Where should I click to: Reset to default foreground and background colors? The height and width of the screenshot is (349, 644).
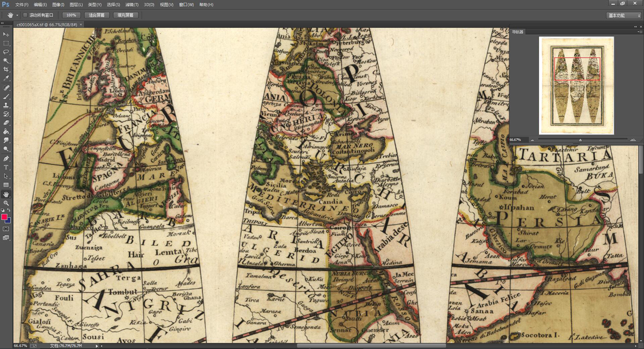pyautogui.click(x=3, y=211)
